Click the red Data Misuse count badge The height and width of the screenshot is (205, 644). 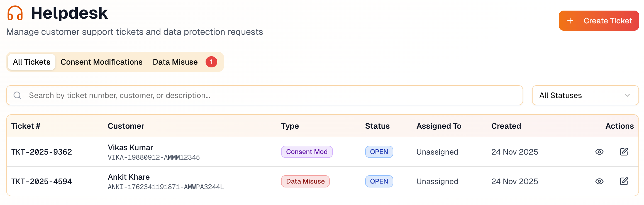click(211, 62)
